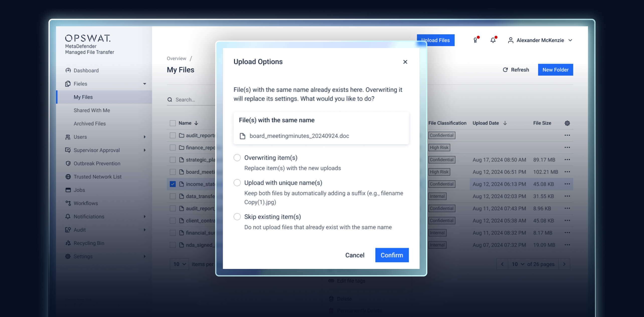644x317 pixels.
Task: Select Outbreak Prevention in the sidebar
Action: point(97,163)
